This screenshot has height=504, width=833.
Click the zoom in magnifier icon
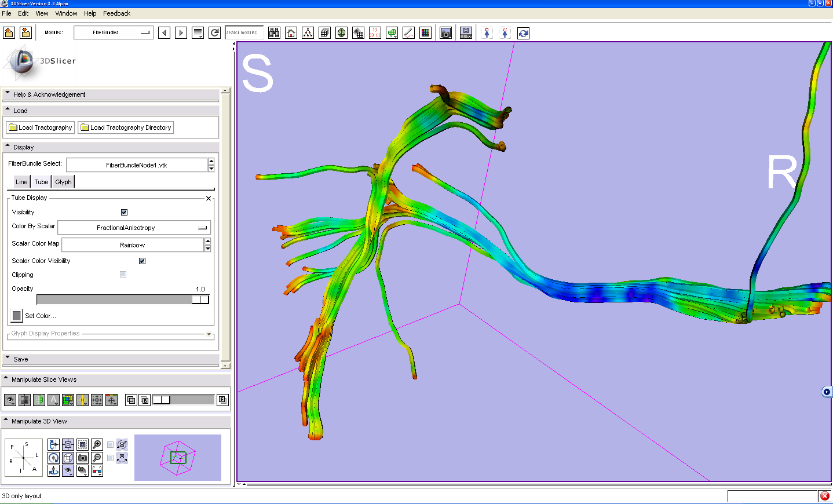(97, 444)
